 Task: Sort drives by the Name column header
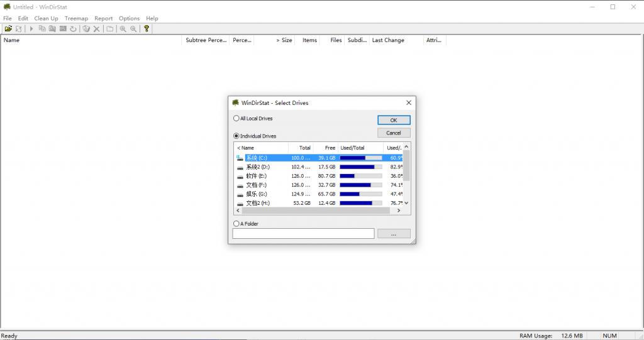point(261,148)
